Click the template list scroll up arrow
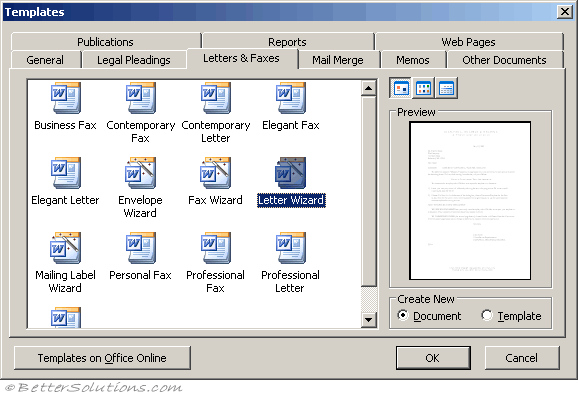Viewport: 578px width, 395px height. pyautogui.click(x=368, y=88)
